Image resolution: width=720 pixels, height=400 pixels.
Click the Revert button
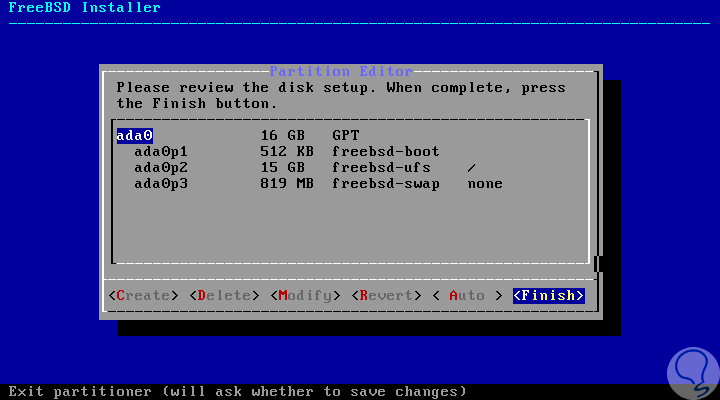pyautogui.click(x=386, y=295)
